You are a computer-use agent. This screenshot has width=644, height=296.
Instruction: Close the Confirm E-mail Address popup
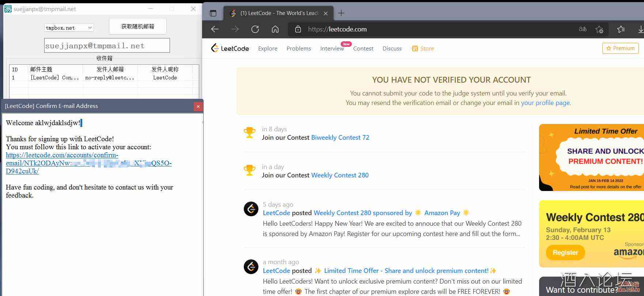click(198, 106)
